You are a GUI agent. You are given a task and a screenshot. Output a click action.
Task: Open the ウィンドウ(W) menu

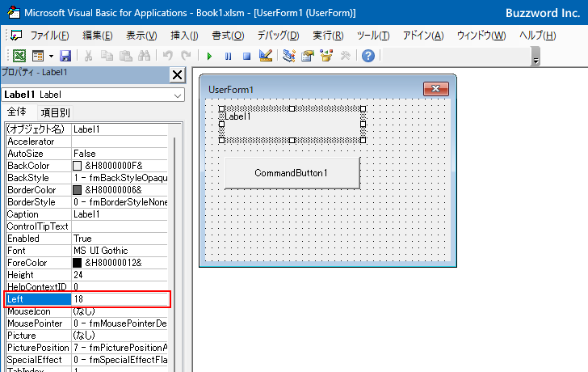point(481,36)
